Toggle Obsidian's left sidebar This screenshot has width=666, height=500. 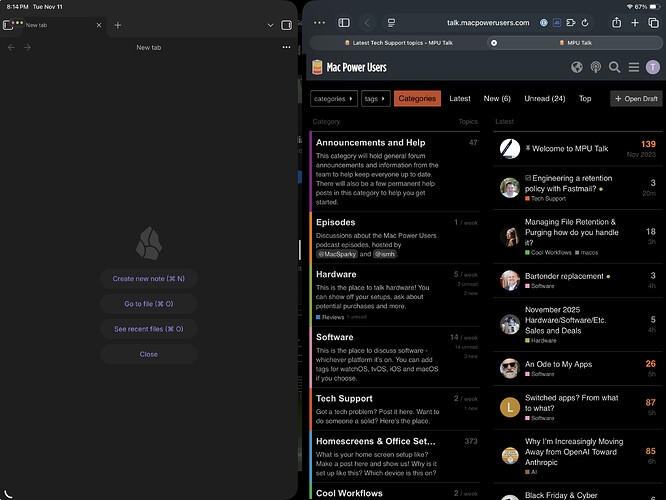pos(9,24)
